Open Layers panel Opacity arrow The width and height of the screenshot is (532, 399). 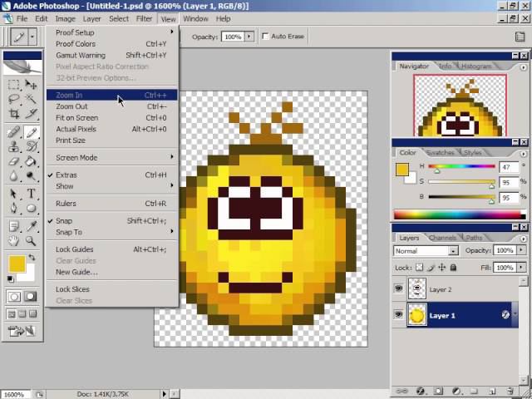click(x=521, y=250)
